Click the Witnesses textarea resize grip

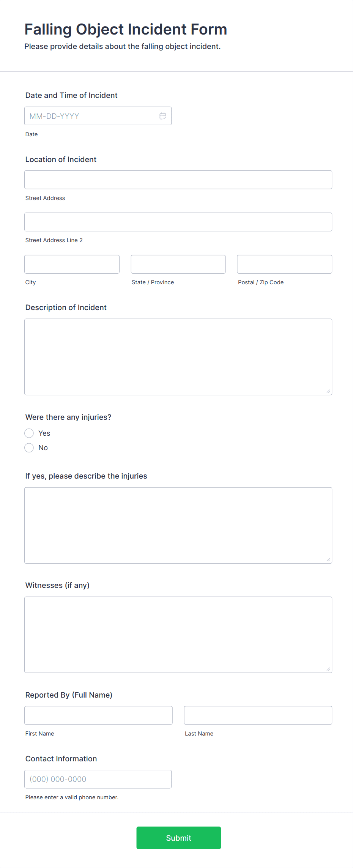click(328, 669)
